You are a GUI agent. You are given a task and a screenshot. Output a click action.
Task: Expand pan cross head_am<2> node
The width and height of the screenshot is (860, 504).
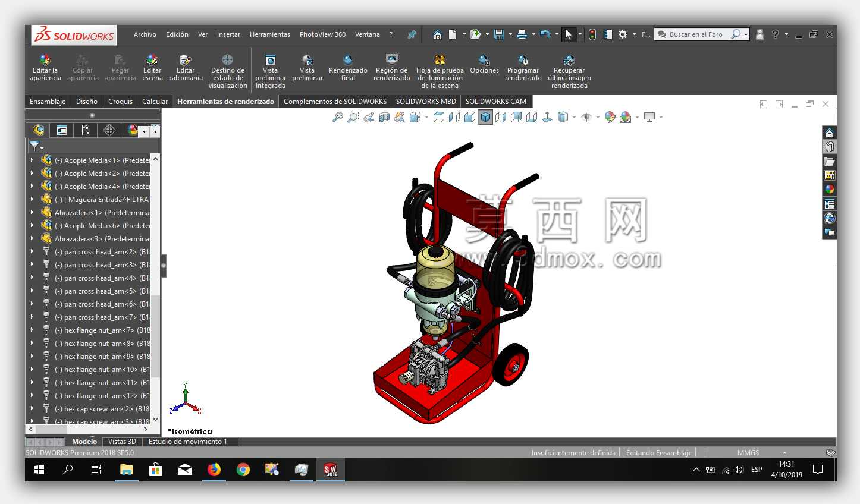[32, 251]
